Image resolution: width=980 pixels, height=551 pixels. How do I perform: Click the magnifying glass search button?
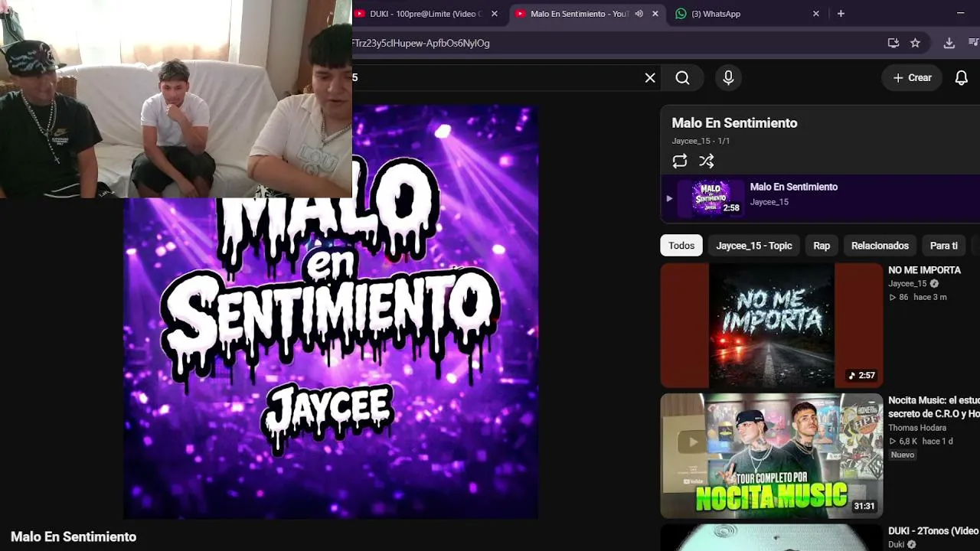[x=682, y=77]
